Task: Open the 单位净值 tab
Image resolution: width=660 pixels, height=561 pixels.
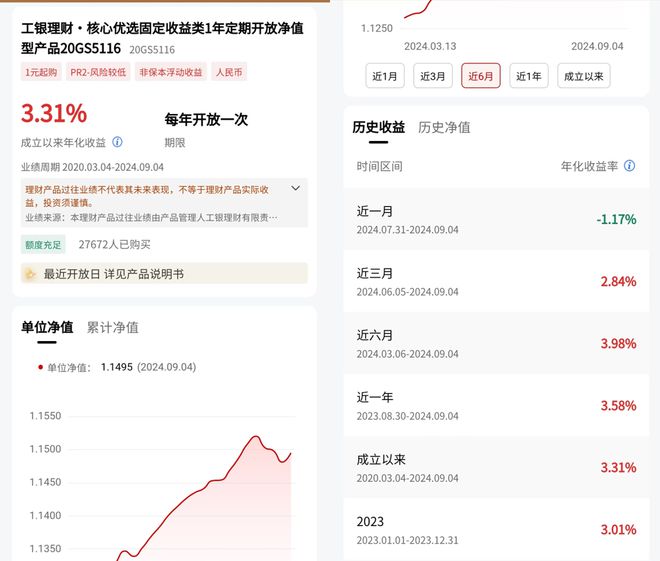Action: coord(47,327)
